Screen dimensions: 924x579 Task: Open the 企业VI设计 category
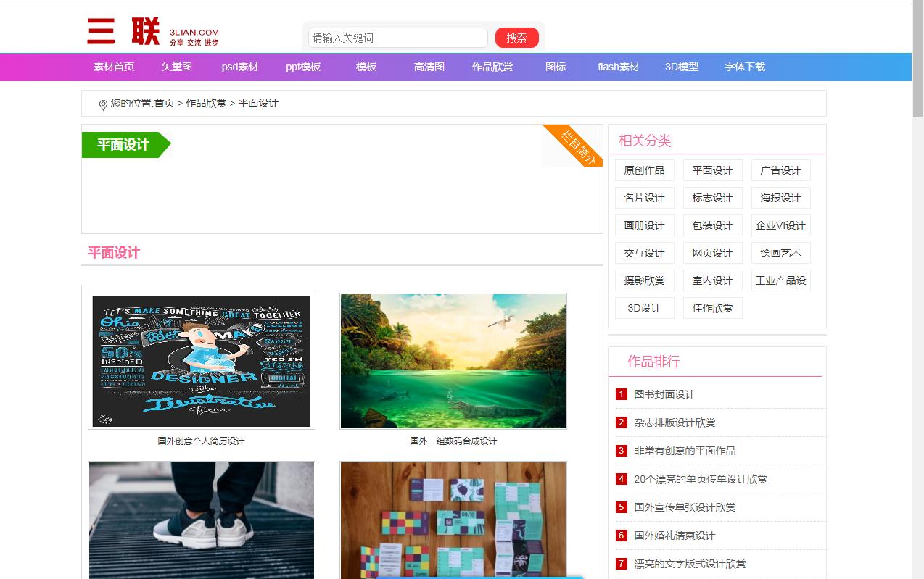780,225
